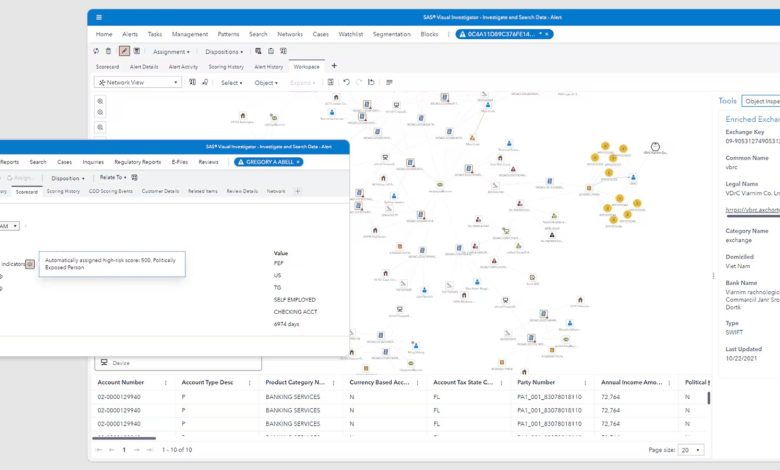Open the Network View dropdown
780x470 pixels.
coord(138,83)
